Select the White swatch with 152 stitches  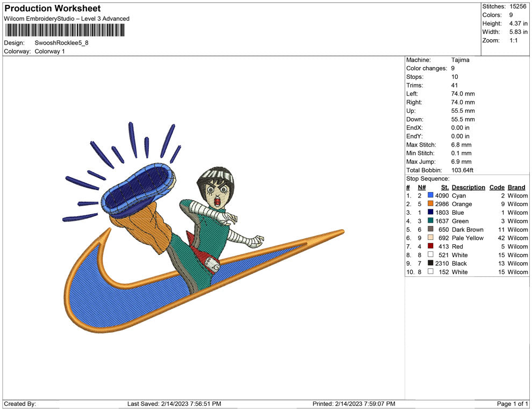430,272
